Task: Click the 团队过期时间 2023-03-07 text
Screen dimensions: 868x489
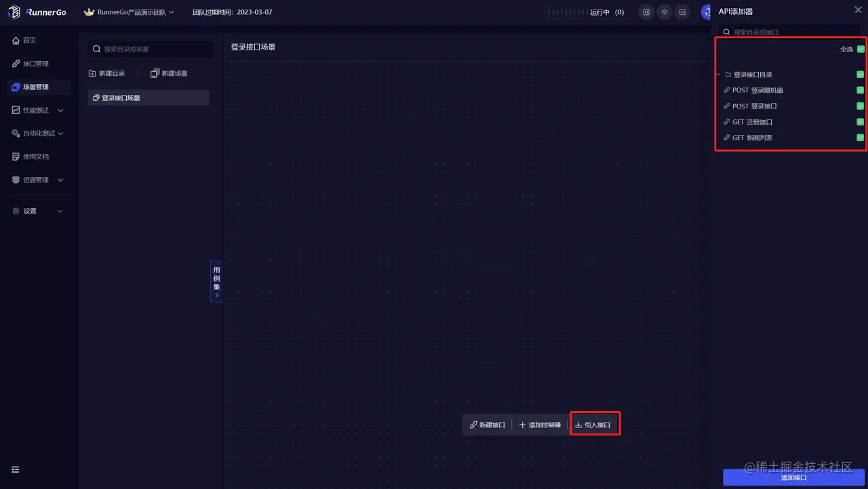Action: click(x=232, y=12)
